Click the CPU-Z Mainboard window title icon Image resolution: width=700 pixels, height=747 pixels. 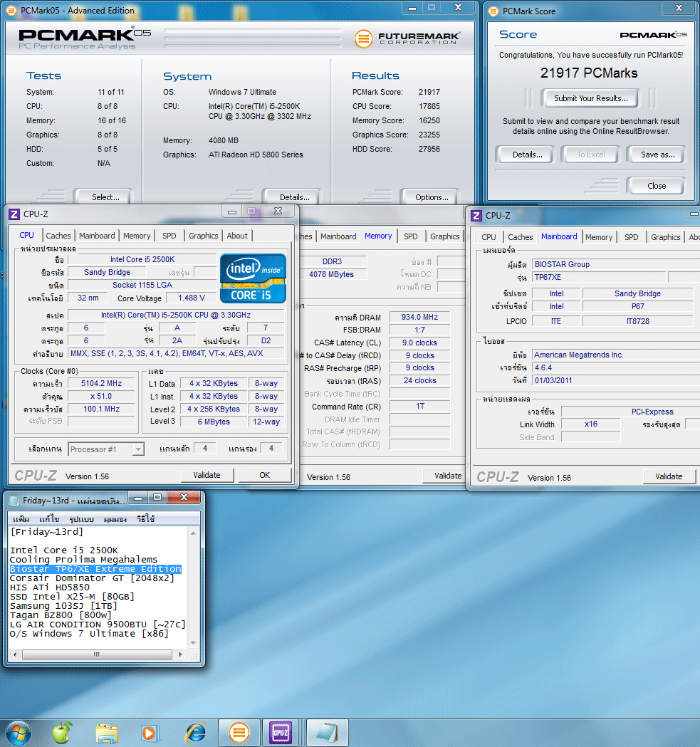coord(476,216)
